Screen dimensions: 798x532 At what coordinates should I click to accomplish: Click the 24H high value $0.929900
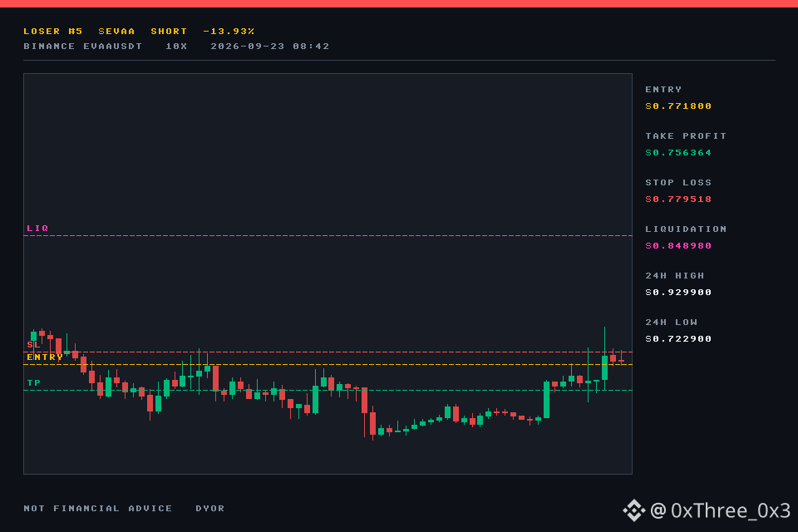pyautogui.click(x=678, y=293)
